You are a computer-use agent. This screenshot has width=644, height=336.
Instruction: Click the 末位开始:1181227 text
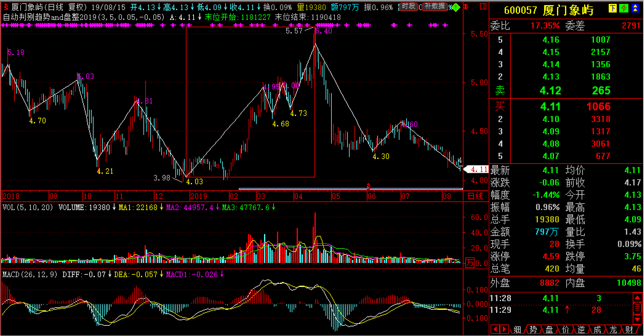click(238, 17)
